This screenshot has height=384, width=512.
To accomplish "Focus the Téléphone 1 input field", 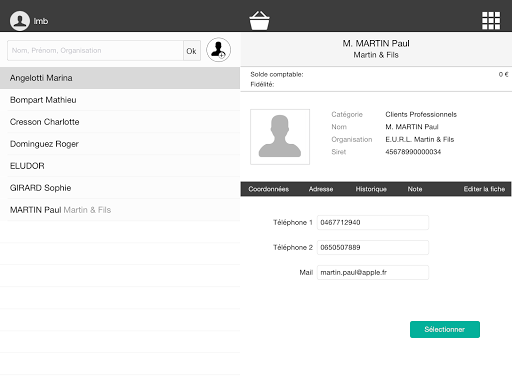I will coord(373,222).
